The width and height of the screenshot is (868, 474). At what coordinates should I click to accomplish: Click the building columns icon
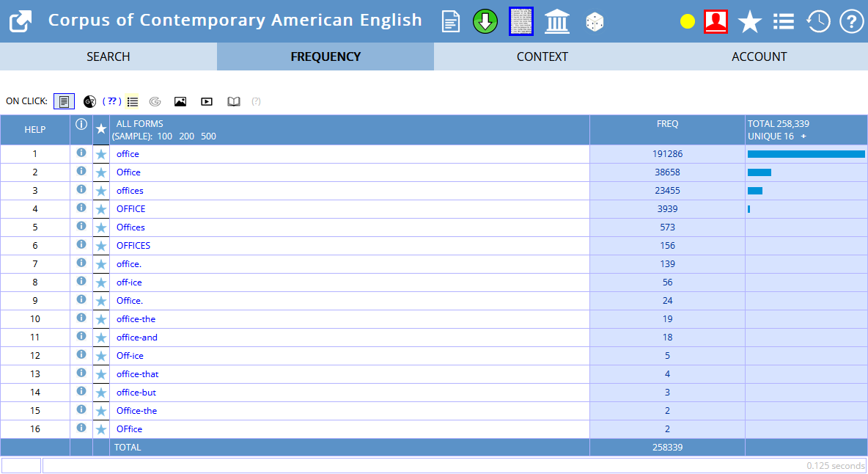click(557, 21)
